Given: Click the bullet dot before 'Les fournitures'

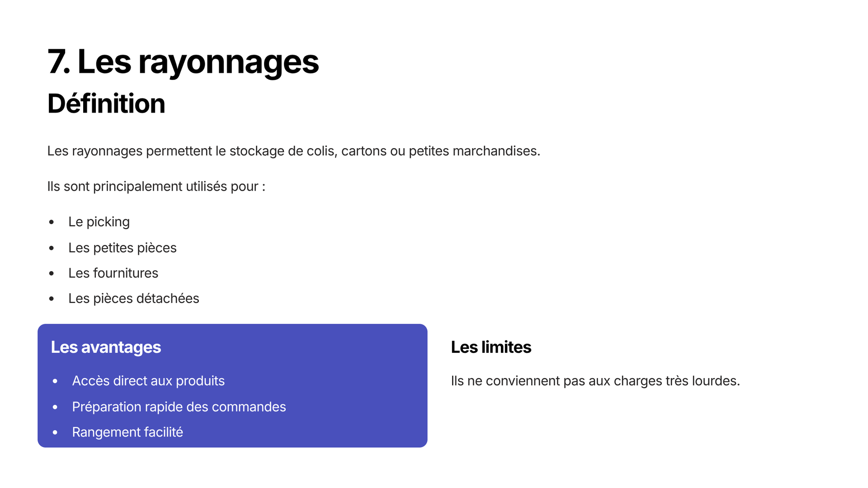Looking at the screenshot, I should click(x=52, y=273).
